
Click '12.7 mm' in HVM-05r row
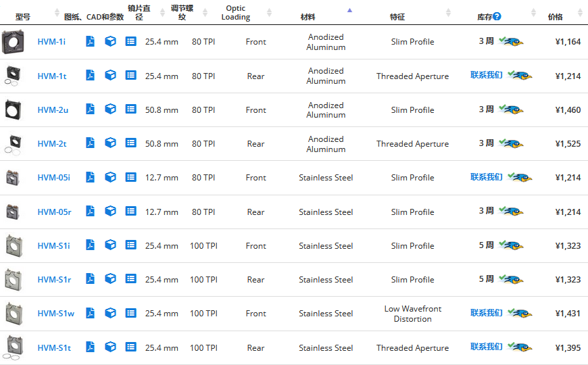(x=162, y=212)
